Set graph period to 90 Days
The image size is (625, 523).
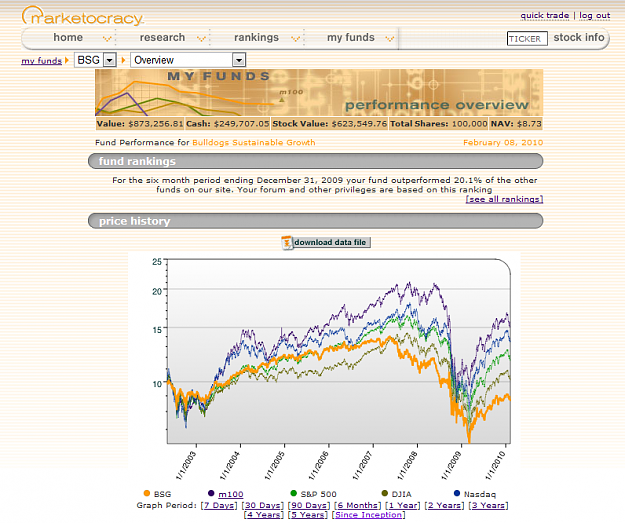click(309, 505)
